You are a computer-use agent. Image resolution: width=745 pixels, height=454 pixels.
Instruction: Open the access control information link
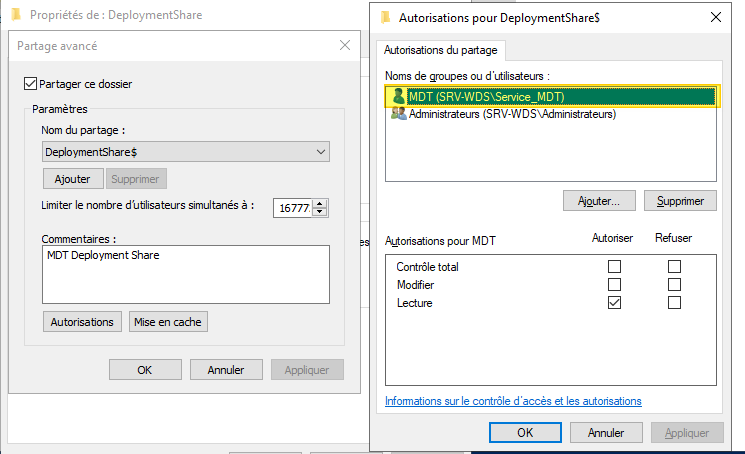(513, 401)
